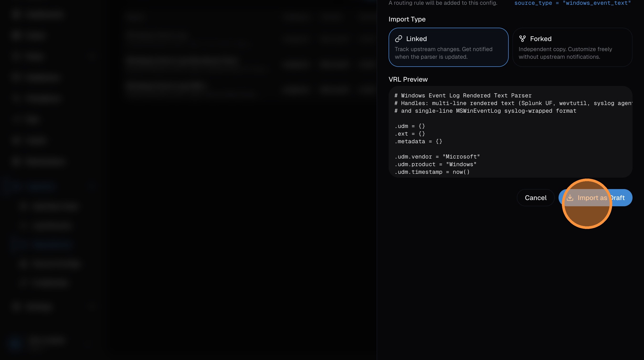Image resolution: width=644 pixels, height=360 pixels.
Task: Click the .udm.vendor line in the VRL preview
Action: click(438, 157)
